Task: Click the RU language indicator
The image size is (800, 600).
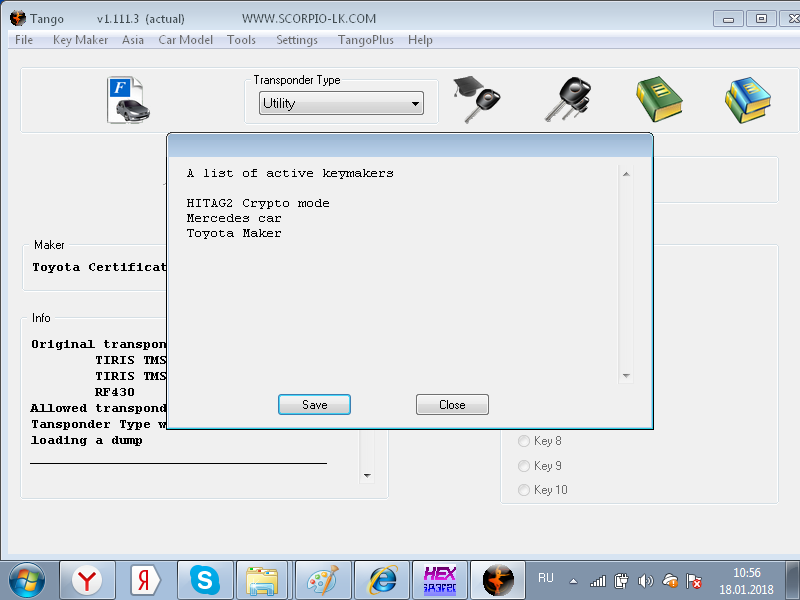Action: 545,578
